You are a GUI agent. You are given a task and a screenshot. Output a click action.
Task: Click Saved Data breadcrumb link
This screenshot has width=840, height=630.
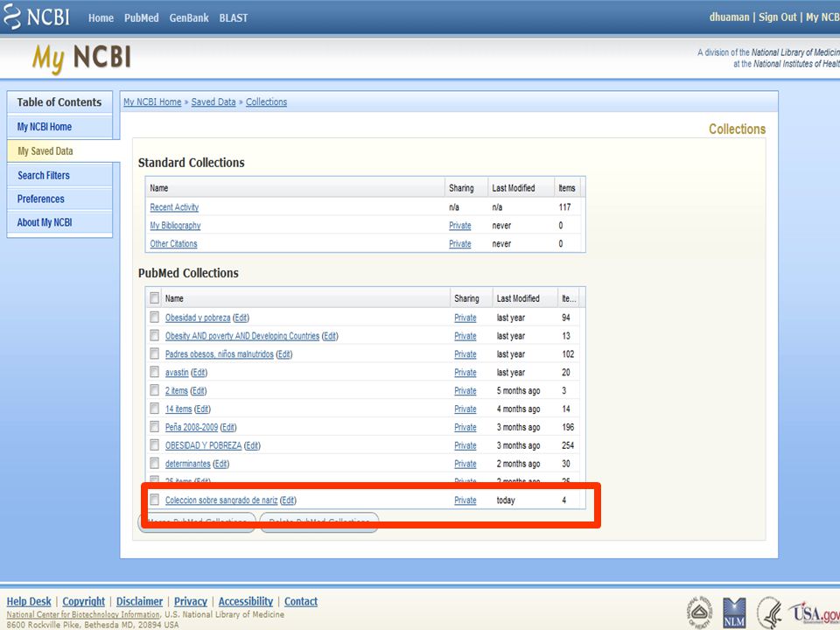click(213, 101)
